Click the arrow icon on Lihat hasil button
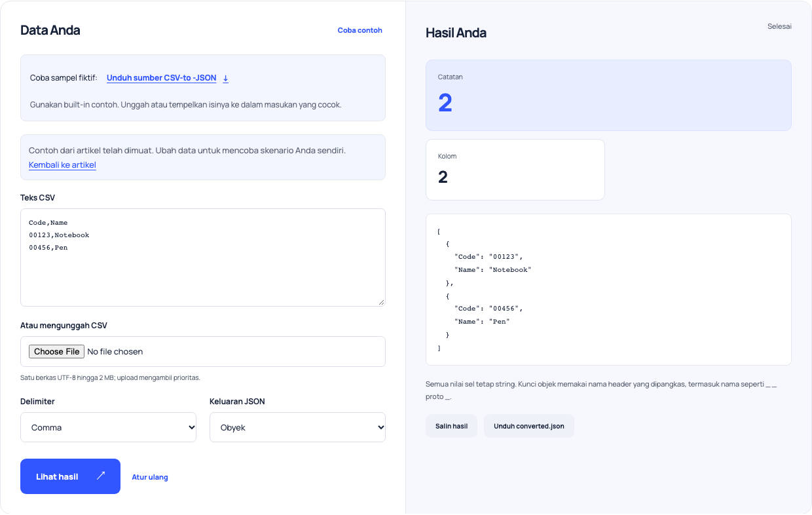Screen dimensions: 812x515 [101, 476]
